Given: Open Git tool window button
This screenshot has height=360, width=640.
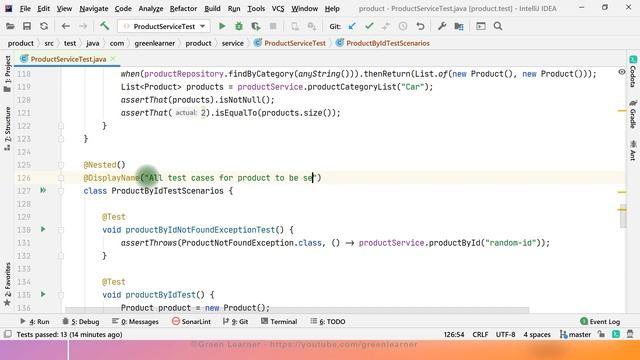Looking at the screenshot, I should coord(236,322).
